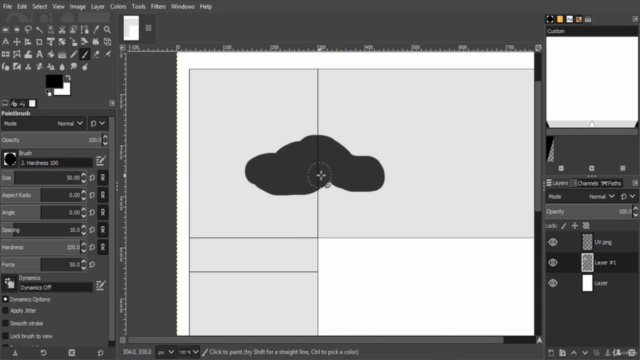Select the Paintbrush tool
The height and width of the screenshot is (360, 640).
click(x=84, y=54)
